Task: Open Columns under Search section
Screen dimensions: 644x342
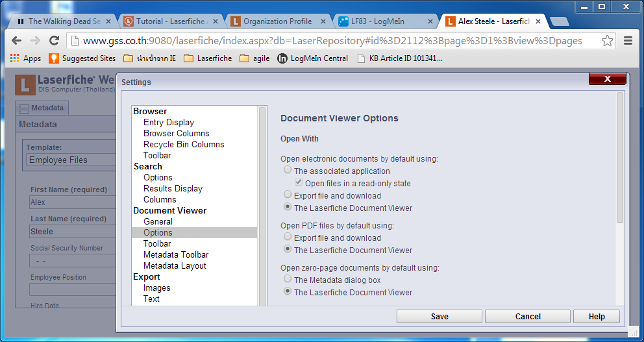Action: pos(160,199)
